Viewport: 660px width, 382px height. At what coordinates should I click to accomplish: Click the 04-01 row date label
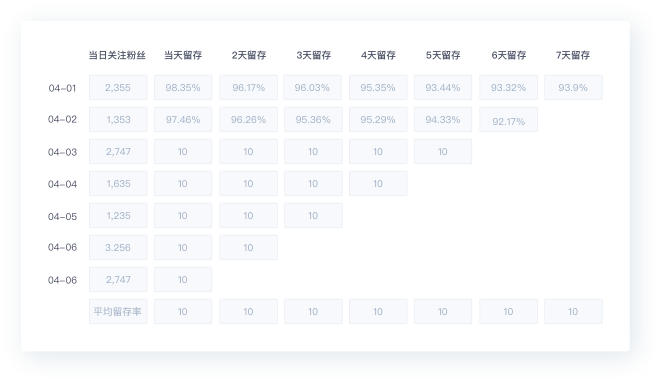click(x=62, y=88)
